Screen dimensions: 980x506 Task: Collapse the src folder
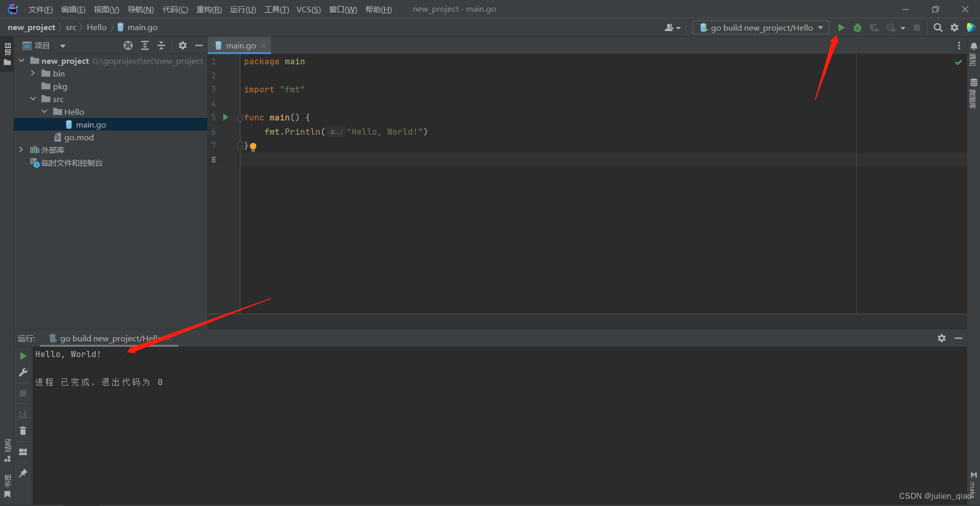point(33,99)
